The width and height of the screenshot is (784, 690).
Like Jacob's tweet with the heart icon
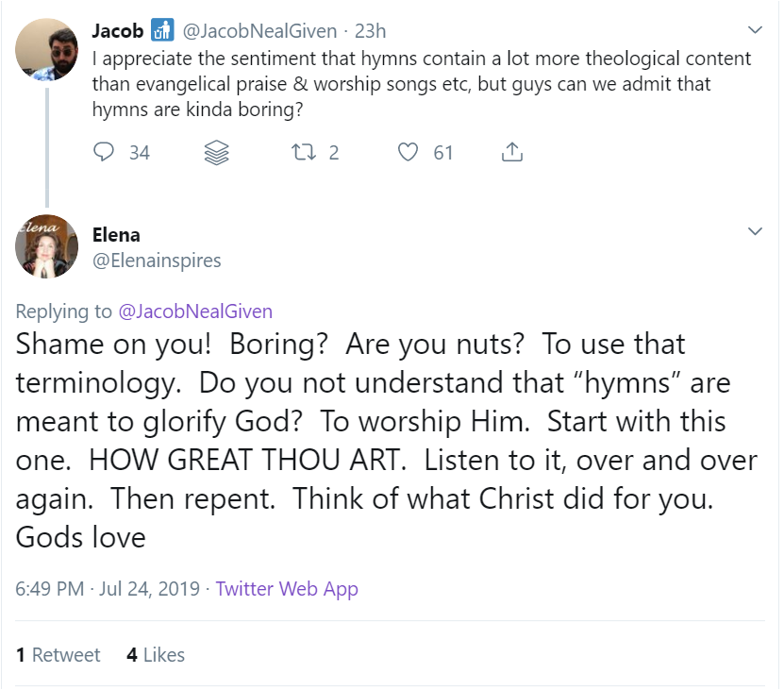pos(408,152)
